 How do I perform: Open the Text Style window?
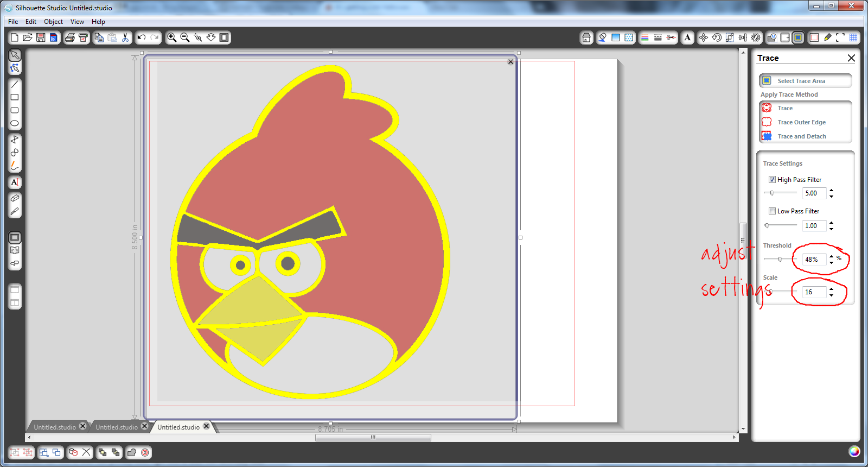[687, 37]
